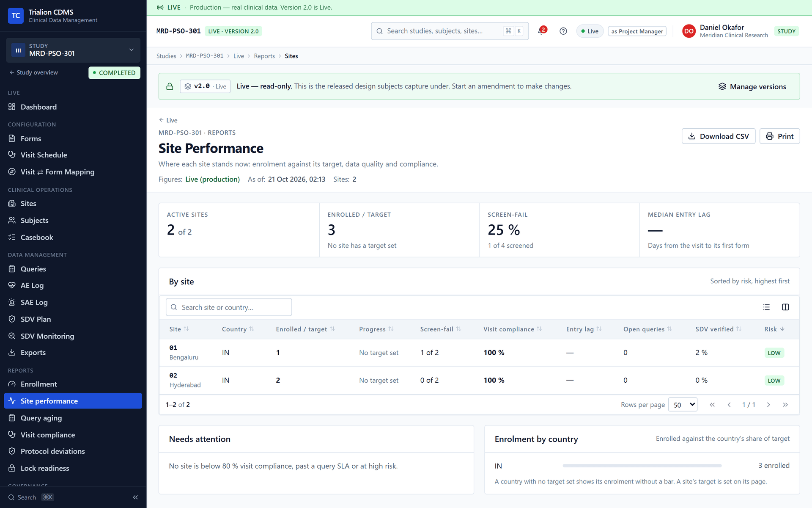
Task: Open Queries under Data Management
Action: (x=73, y=269)
